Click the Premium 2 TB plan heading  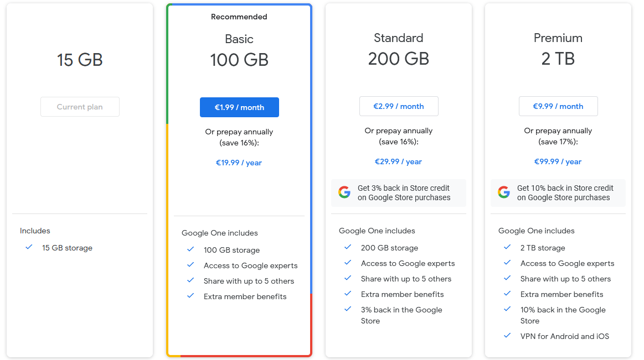tap(558, 49)
